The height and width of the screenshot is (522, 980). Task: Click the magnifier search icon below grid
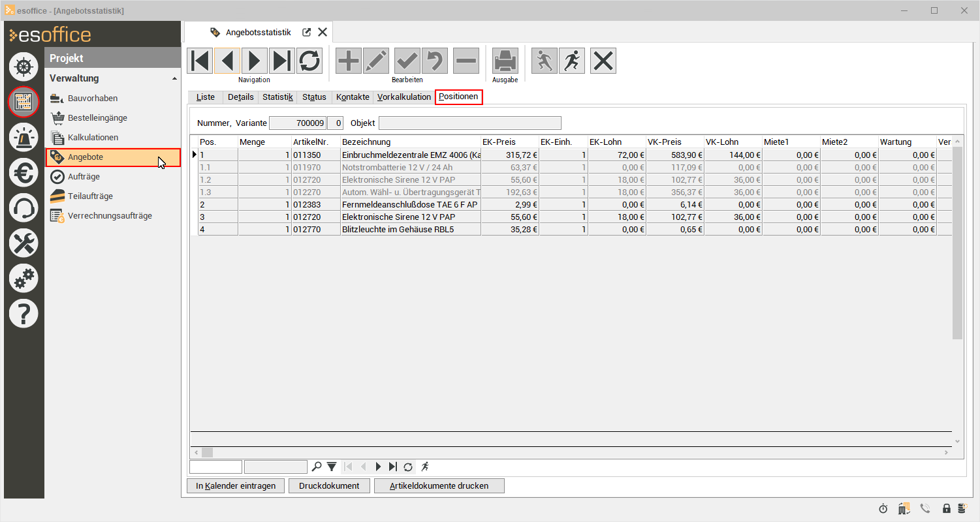pyautogui.click(x=317, y=467)
